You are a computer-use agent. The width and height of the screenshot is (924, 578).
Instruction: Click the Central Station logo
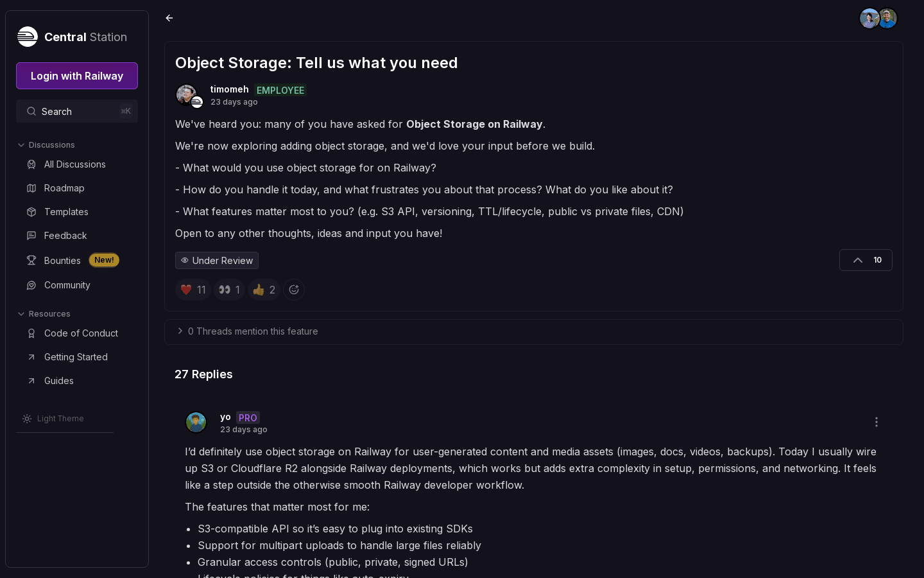28,37
